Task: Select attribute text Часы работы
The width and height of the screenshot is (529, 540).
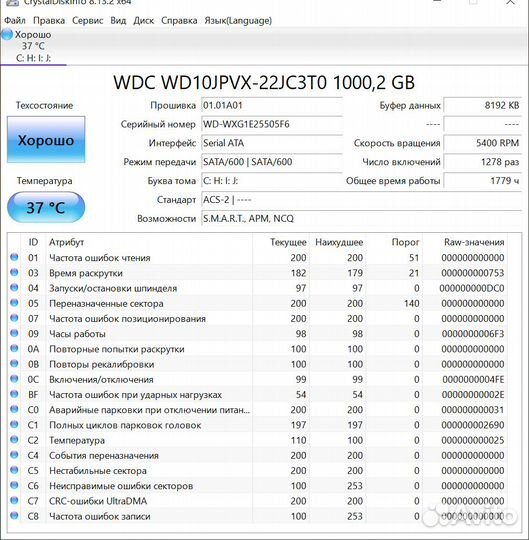Action: tap(77, 334)
